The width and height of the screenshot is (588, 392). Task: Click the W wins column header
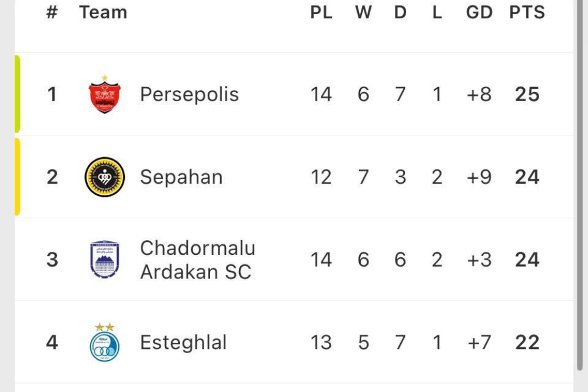coord(364,12)
